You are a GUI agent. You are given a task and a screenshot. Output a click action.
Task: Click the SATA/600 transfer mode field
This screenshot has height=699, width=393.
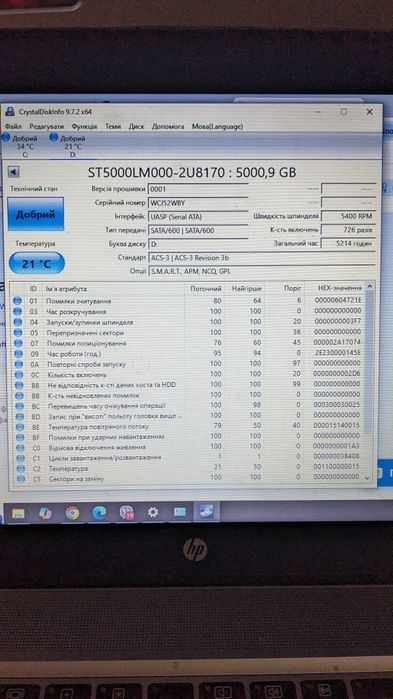(x=198, y=230)
